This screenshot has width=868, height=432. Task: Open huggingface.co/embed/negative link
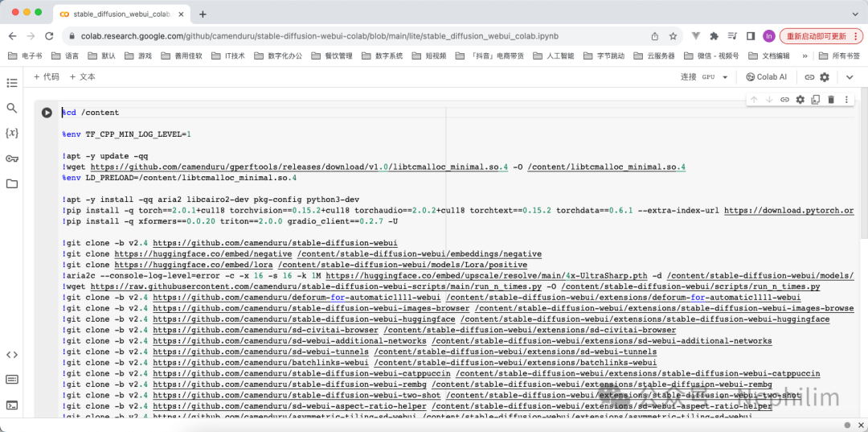click(203, 253)
